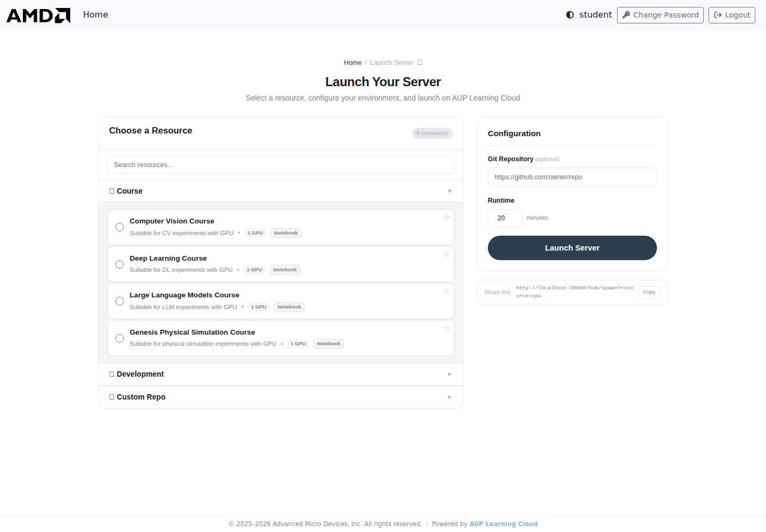
Task: Log out with the Logout button
Action: pos(732,15)
